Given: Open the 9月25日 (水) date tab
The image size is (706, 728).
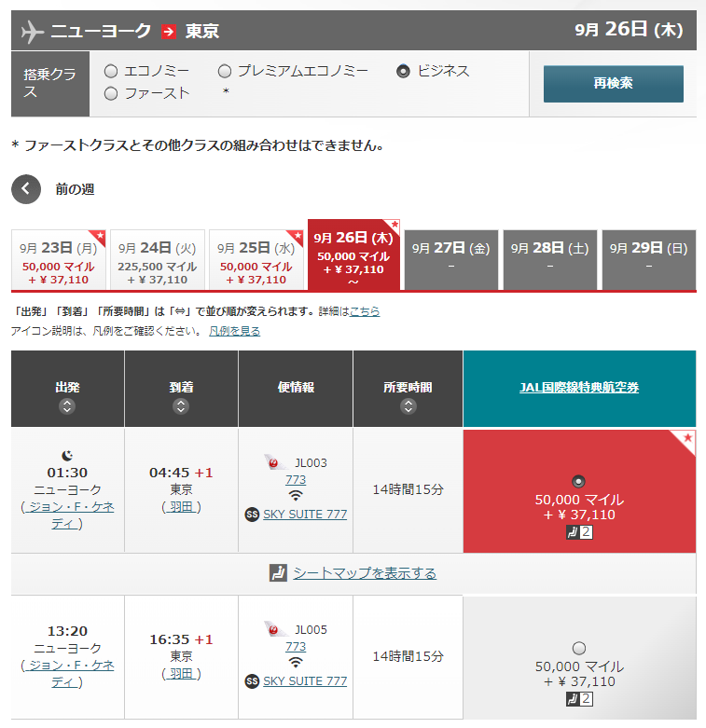Looking at the screenshot, I should (256, 260).
